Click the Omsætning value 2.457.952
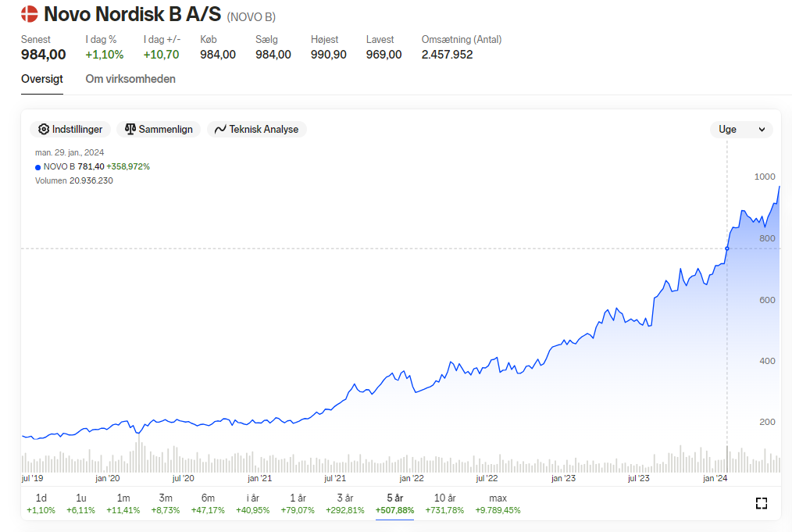 [447, 55]
